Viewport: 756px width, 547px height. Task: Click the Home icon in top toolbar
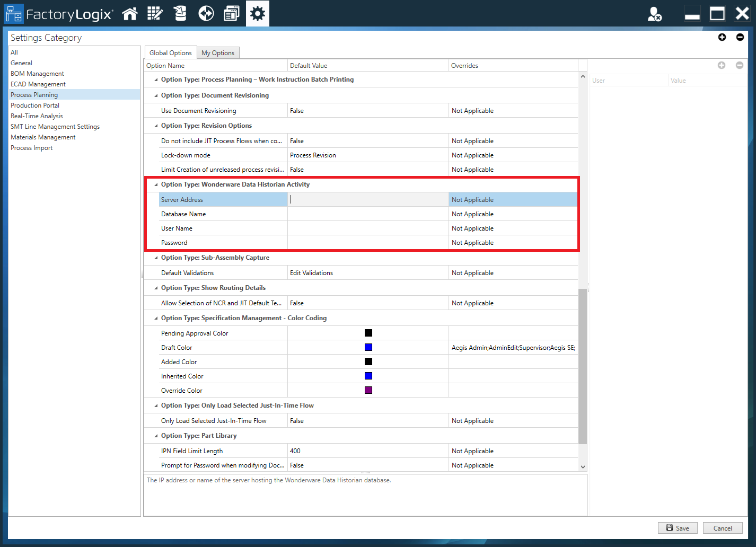click(130, 14)
